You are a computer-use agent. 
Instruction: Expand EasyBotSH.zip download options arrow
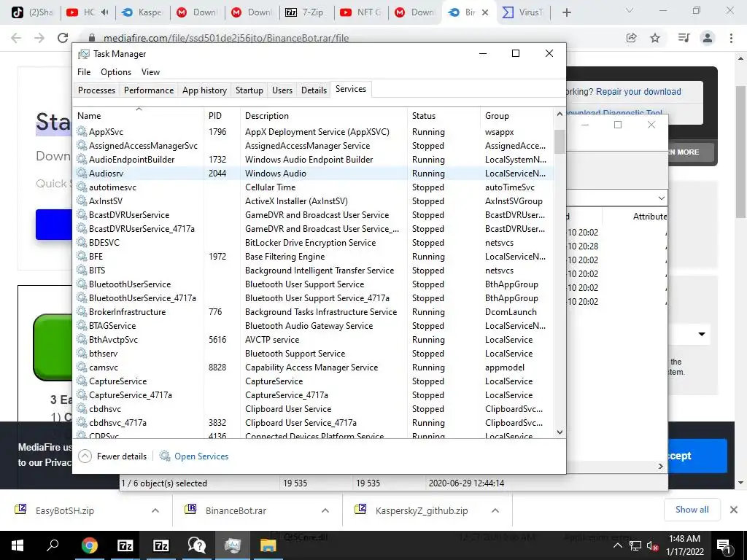coord(155,510)
